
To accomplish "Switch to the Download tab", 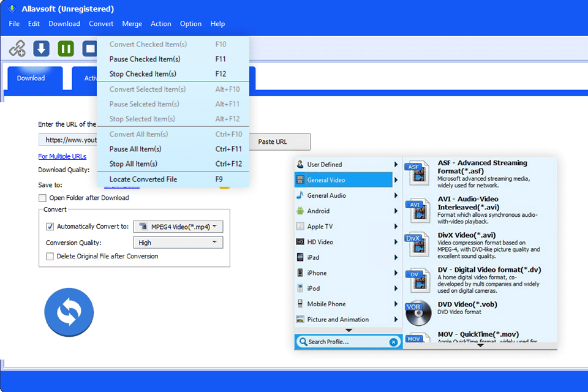I will point(31,78).
